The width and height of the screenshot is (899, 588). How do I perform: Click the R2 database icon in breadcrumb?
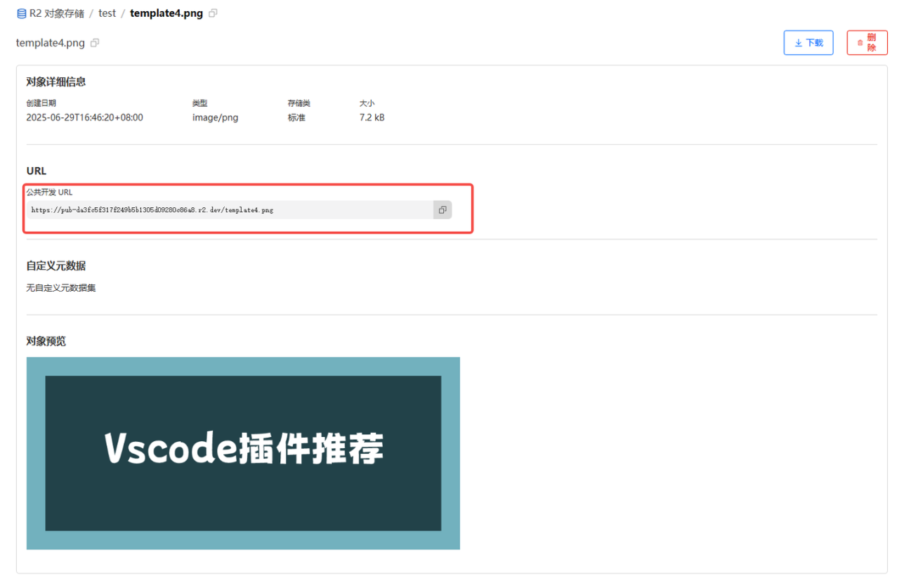pos(21,13)
